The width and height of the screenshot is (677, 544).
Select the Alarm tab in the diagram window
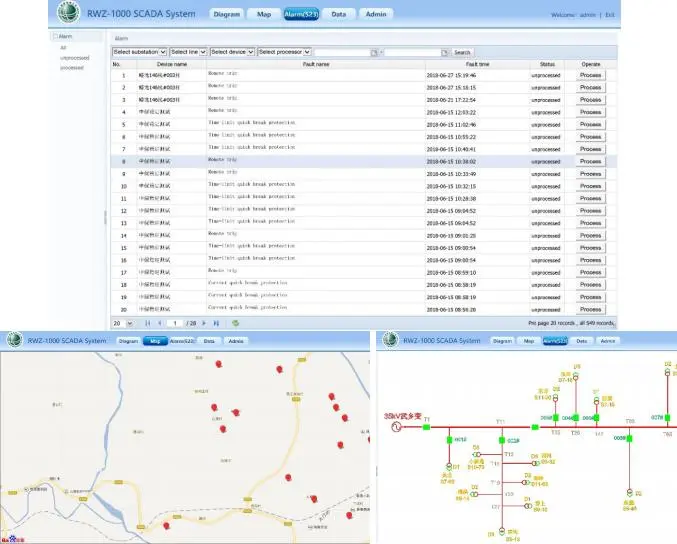(x=555, y=341)
